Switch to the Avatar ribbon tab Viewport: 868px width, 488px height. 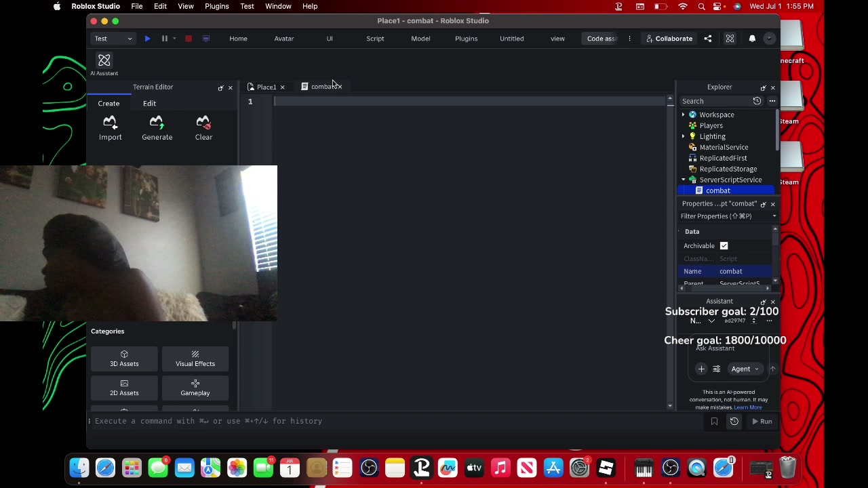(x=284, y=39)
